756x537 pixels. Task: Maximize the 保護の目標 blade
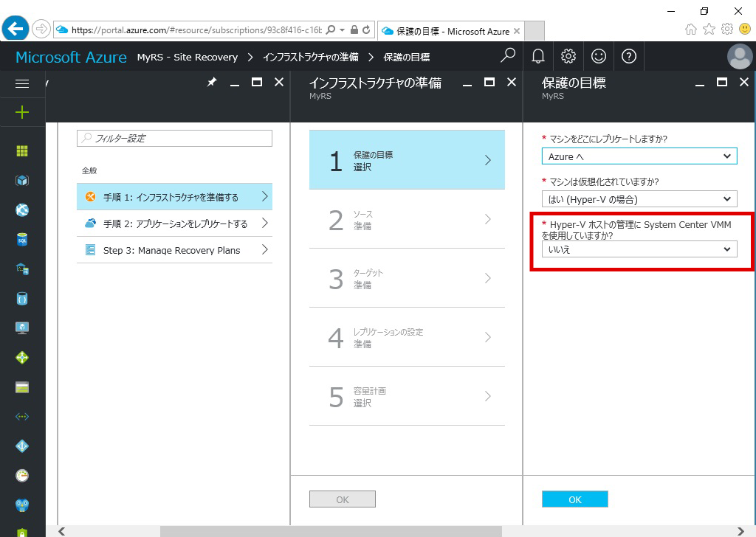click(722, 83)
